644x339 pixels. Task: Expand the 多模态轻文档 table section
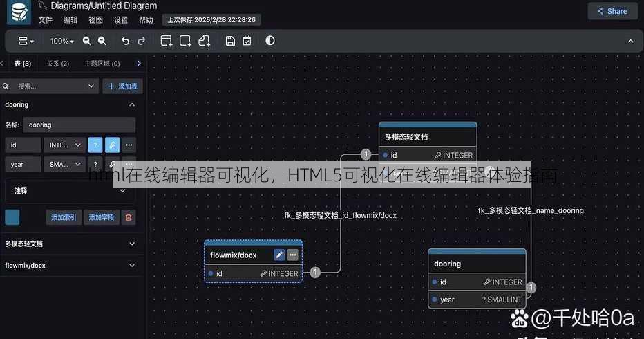[70, 244]
